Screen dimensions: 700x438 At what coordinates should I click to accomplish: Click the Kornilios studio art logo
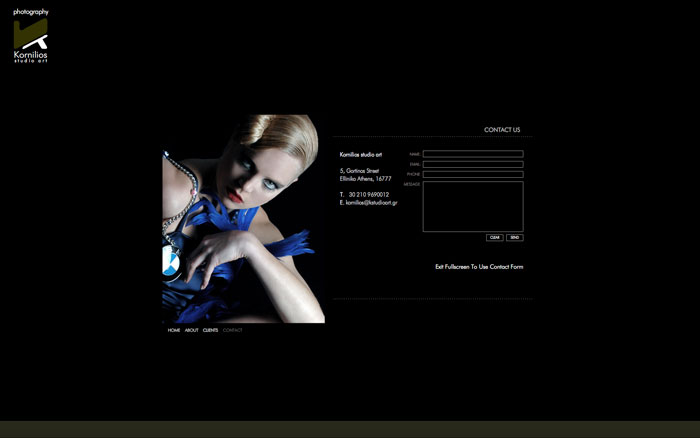coord(31,41)
